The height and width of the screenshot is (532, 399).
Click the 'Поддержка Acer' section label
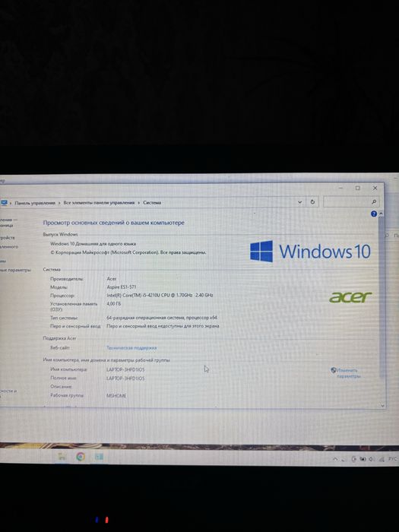[59, 338]
